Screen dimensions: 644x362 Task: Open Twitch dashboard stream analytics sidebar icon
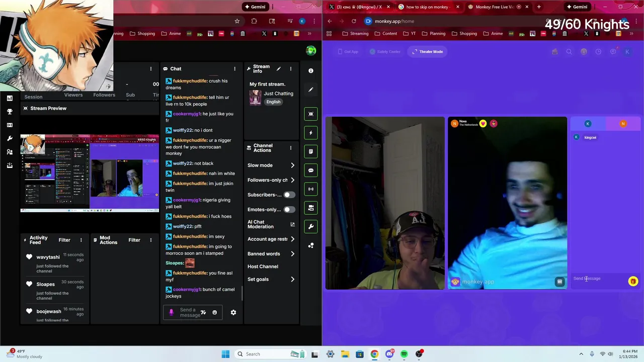click(10, 98)
